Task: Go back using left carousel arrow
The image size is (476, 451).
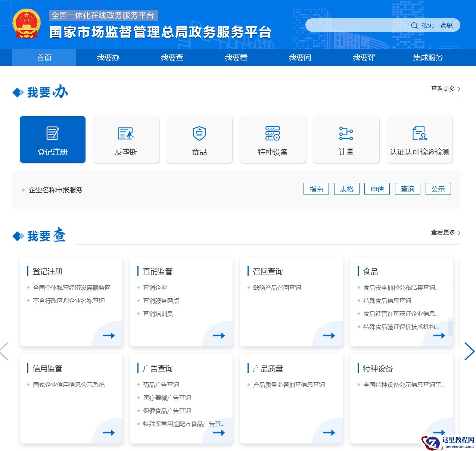Action: [x=4, y=351]
